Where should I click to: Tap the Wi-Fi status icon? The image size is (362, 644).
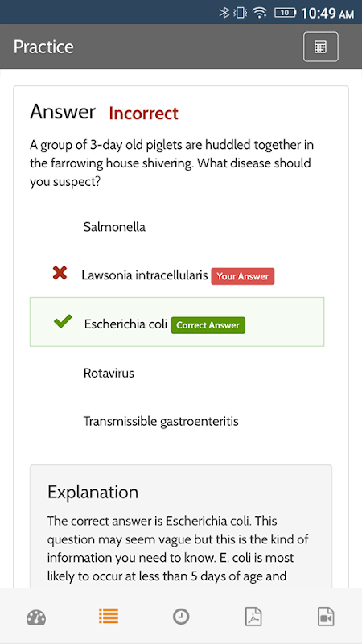pyautogui.click(x=260, y=13)
